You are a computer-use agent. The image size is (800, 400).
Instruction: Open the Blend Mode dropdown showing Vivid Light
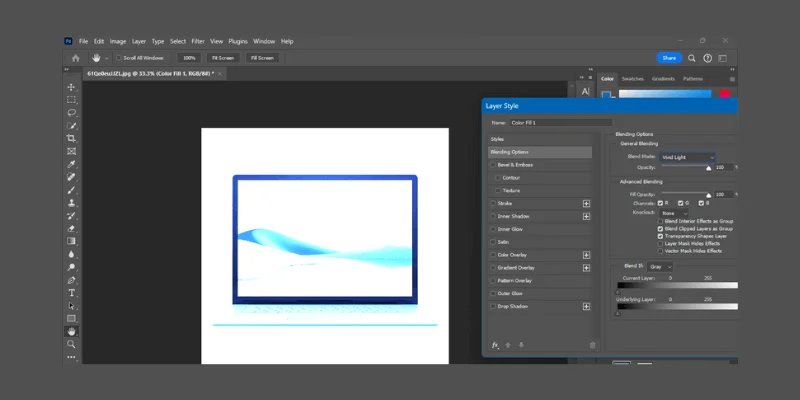687,158
